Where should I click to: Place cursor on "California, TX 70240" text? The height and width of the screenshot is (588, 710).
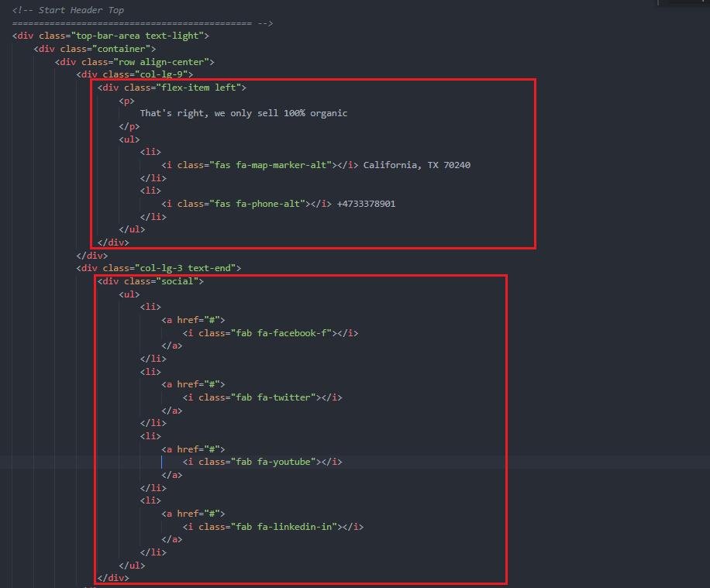[x=416, y=165]
